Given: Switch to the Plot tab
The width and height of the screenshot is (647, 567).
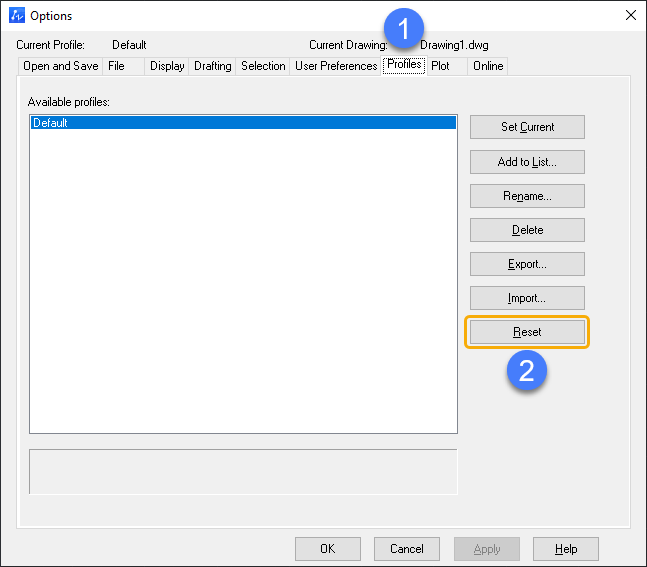Looking at the screenshot, I should [x=447, y=66].
